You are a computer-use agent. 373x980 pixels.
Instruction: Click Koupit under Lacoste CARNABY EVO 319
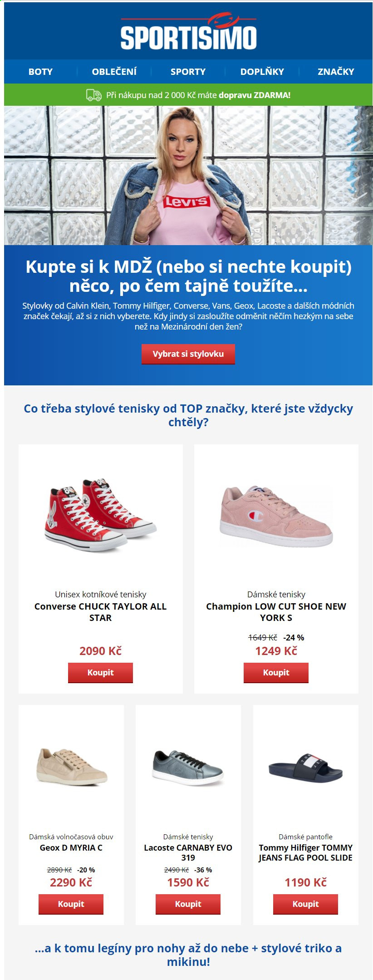[188, 904]
